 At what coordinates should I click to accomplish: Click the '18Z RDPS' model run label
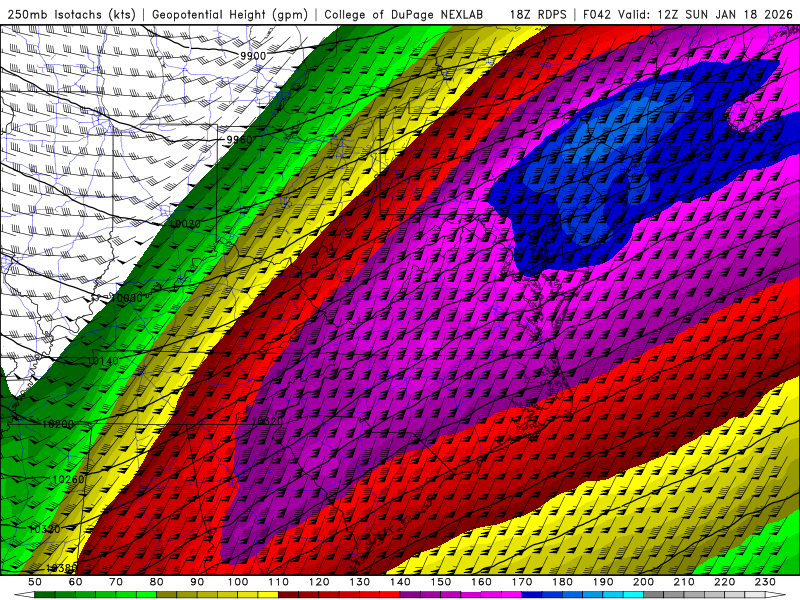538,14
